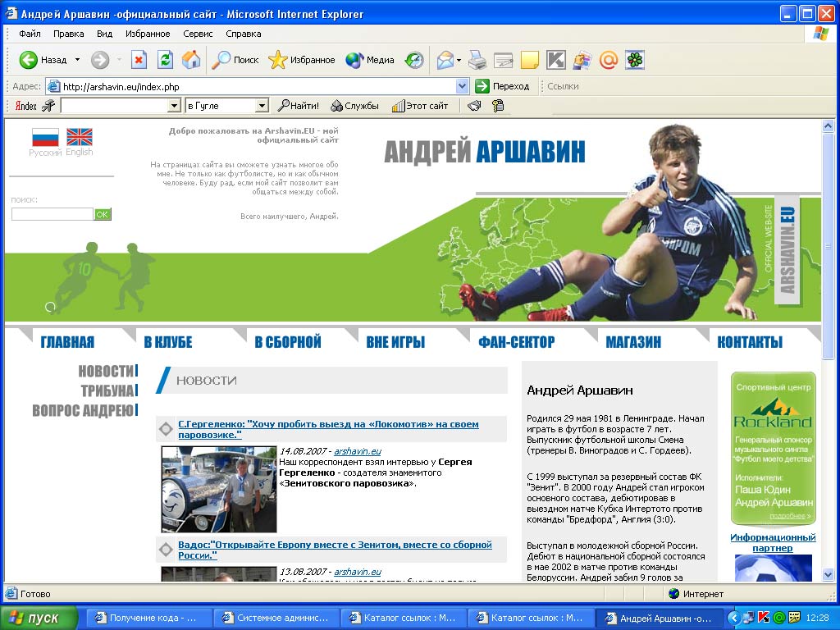Click the Переход go button
840x630 pixels.
503,86
